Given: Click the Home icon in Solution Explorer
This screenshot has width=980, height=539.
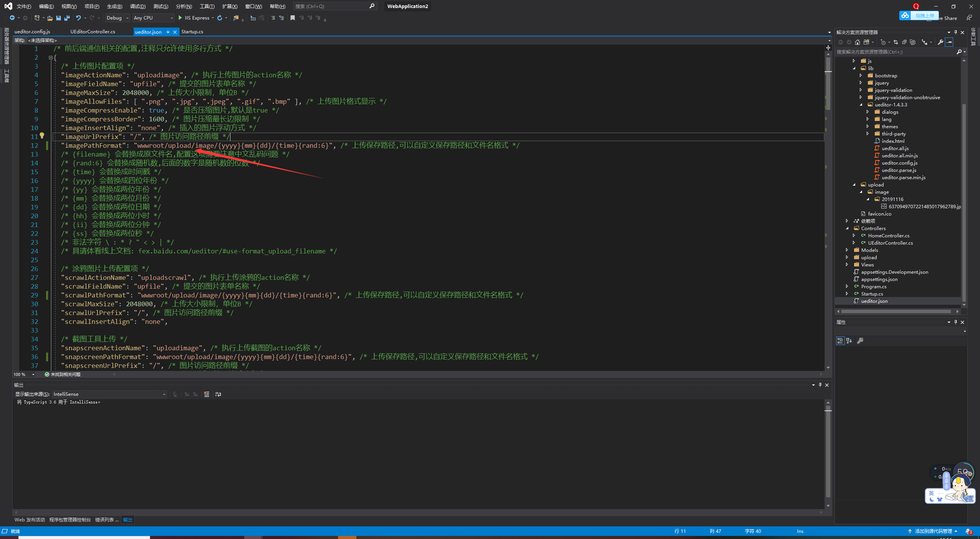Looking at the screenshot, I should tap(857, 42).
